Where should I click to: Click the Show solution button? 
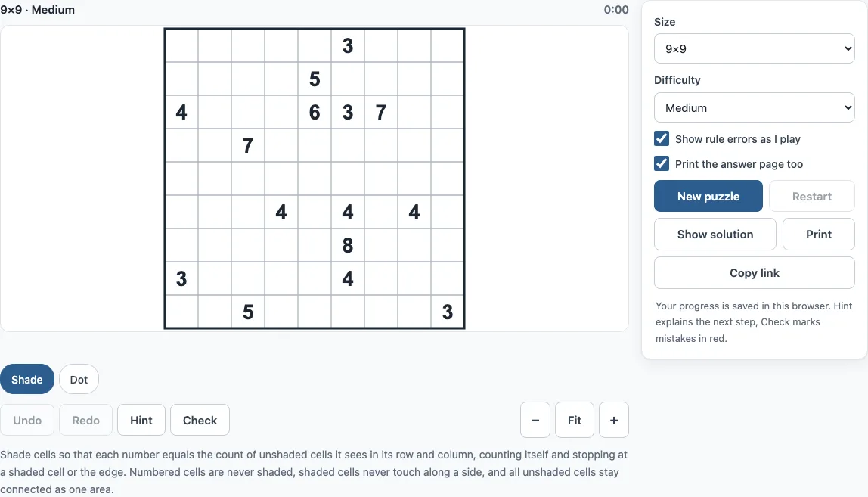coord(715,234)
